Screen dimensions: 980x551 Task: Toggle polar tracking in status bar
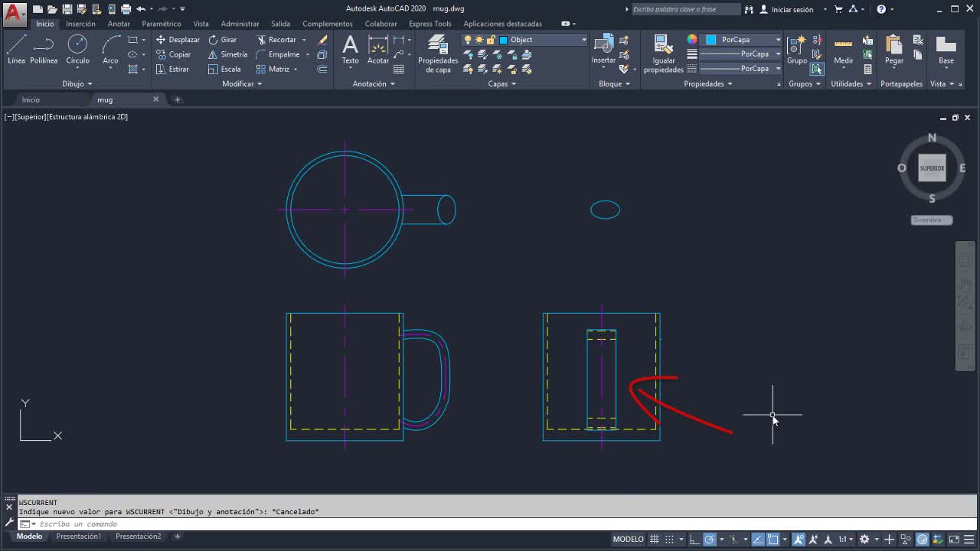coord(710,539)
